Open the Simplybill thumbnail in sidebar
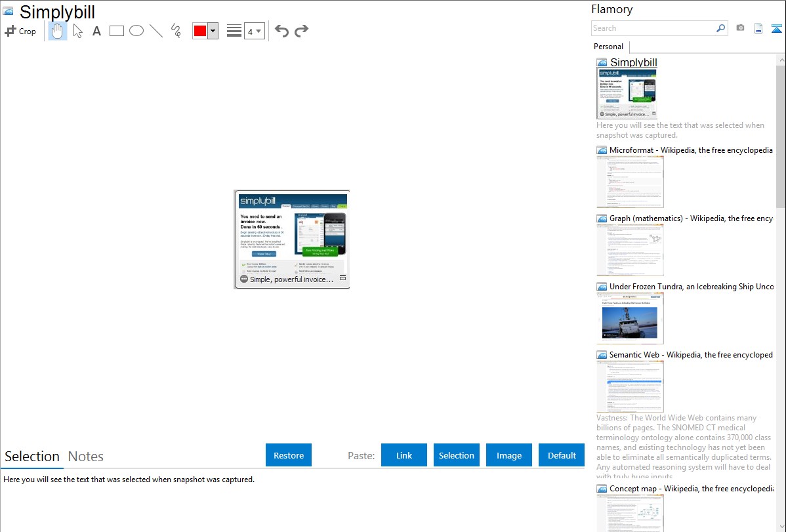 click(627, 94)
